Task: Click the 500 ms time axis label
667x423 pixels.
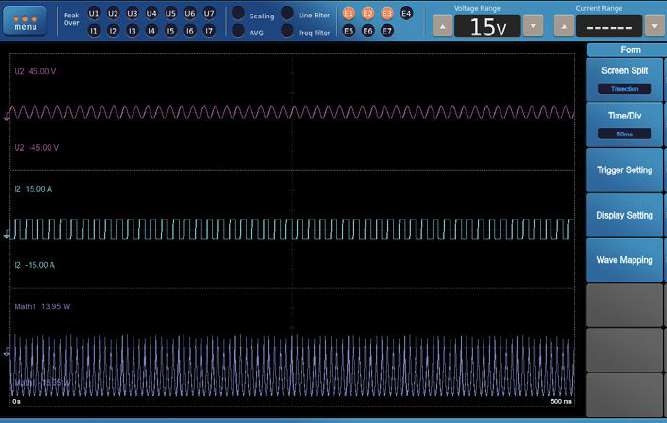Action: (x=561, y=401)
